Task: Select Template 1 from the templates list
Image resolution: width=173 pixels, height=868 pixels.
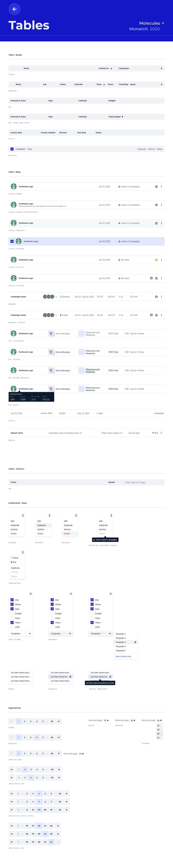Action: pyautogui.click(x=120, y=634)
